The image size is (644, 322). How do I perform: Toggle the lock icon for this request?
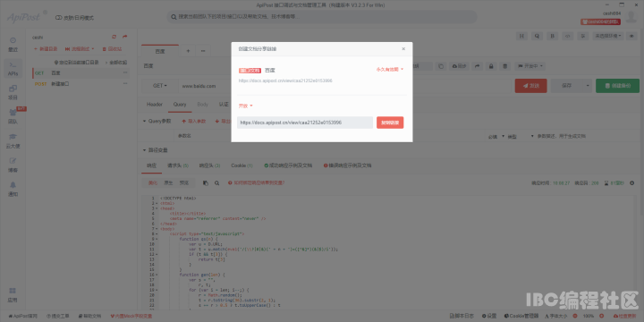pyautogui.click(x=491, y=66)
